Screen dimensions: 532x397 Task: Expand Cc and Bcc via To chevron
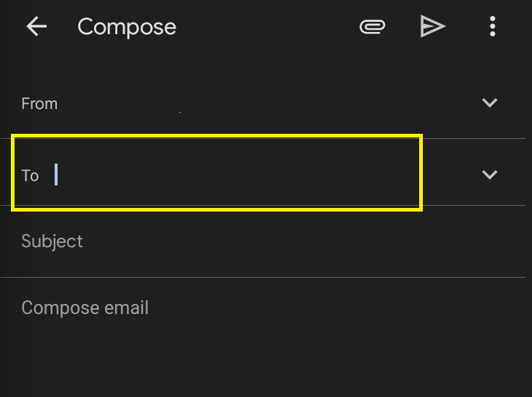[x=490, y=175]
